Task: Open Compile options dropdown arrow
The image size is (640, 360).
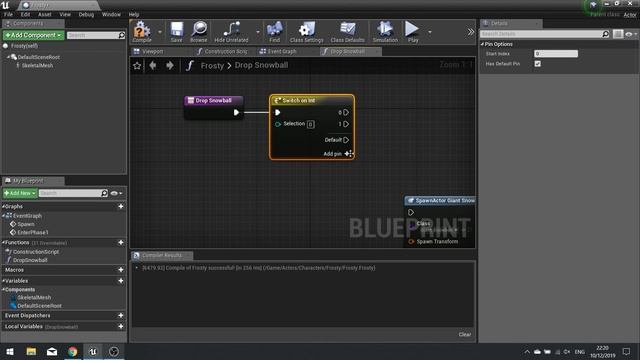Action: (x=160, y=32)
